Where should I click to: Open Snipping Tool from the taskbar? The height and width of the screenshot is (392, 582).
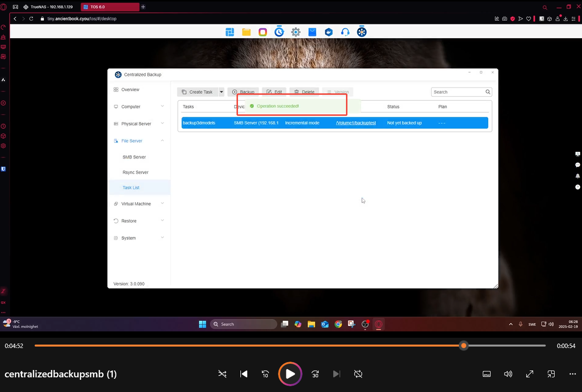tap(351, 324)
